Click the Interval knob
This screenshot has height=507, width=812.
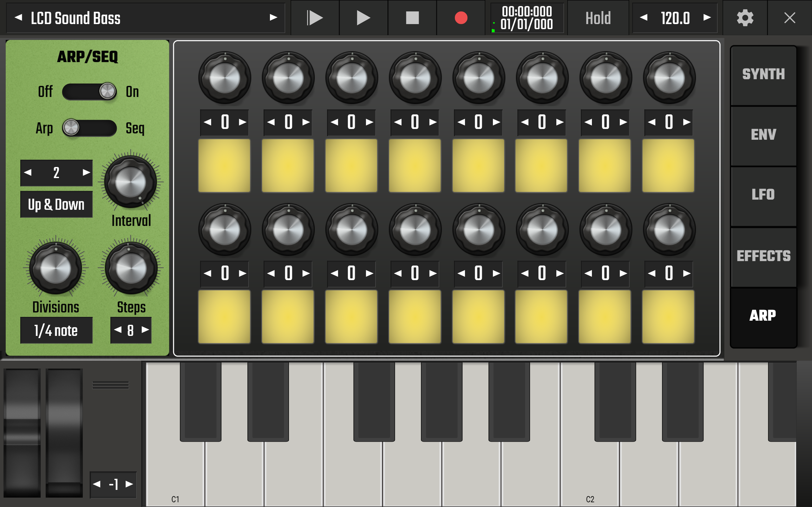(x=131, y=183)
